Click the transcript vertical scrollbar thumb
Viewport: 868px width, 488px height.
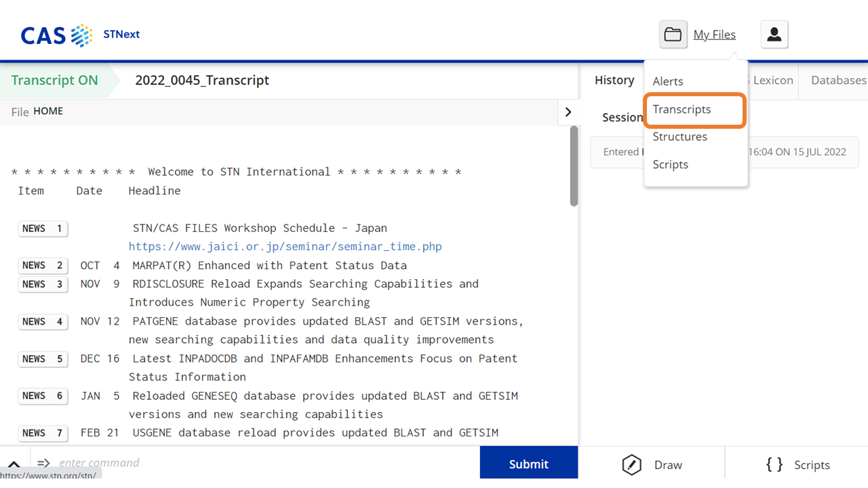574,166
